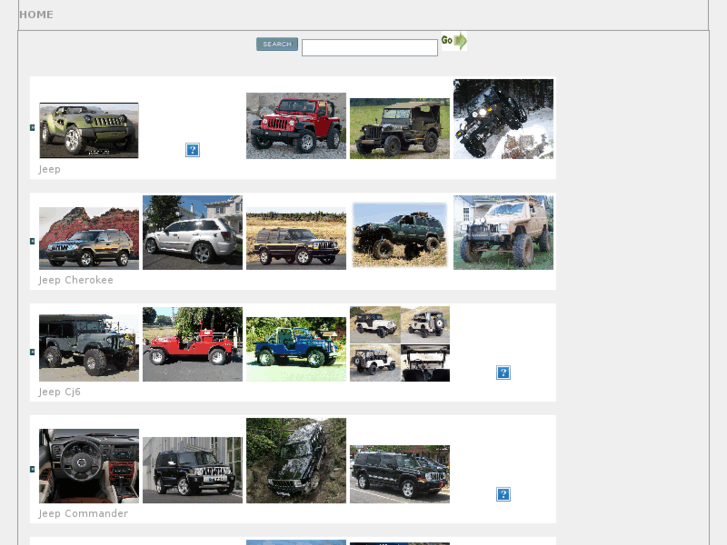The height and width of the screenshot is (545, 727).
Task: Click the HOME navigation link
Action: (36, 15)
